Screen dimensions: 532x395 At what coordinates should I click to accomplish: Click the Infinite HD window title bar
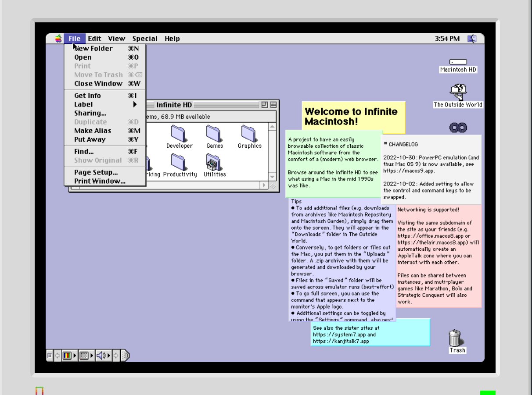click(174, 105)
